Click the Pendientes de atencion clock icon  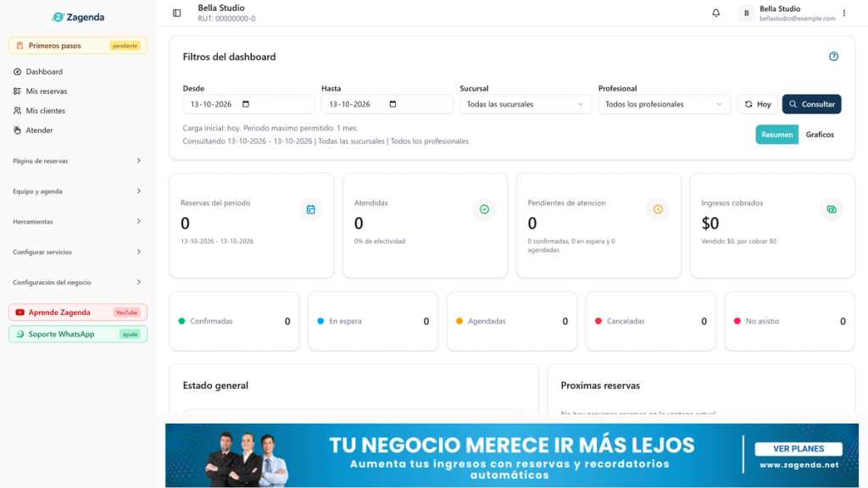(x=658, y=209)
